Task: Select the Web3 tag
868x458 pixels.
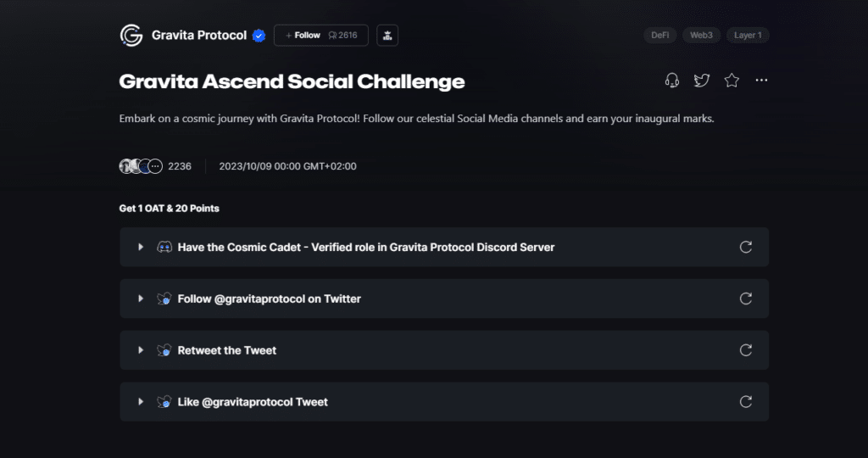Action: pyautogui.click(x=701, y=36)
